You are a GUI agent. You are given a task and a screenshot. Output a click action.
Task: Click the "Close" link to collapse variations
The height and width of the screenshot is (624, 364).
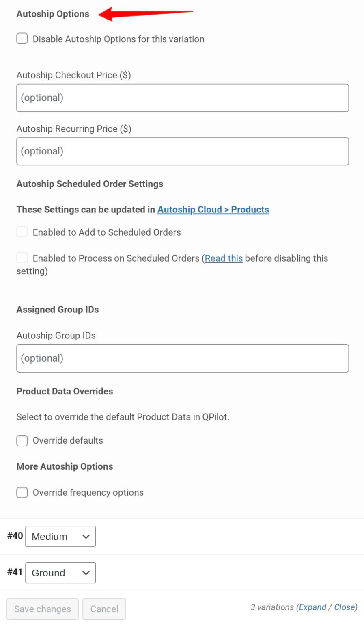click(344, 607)
